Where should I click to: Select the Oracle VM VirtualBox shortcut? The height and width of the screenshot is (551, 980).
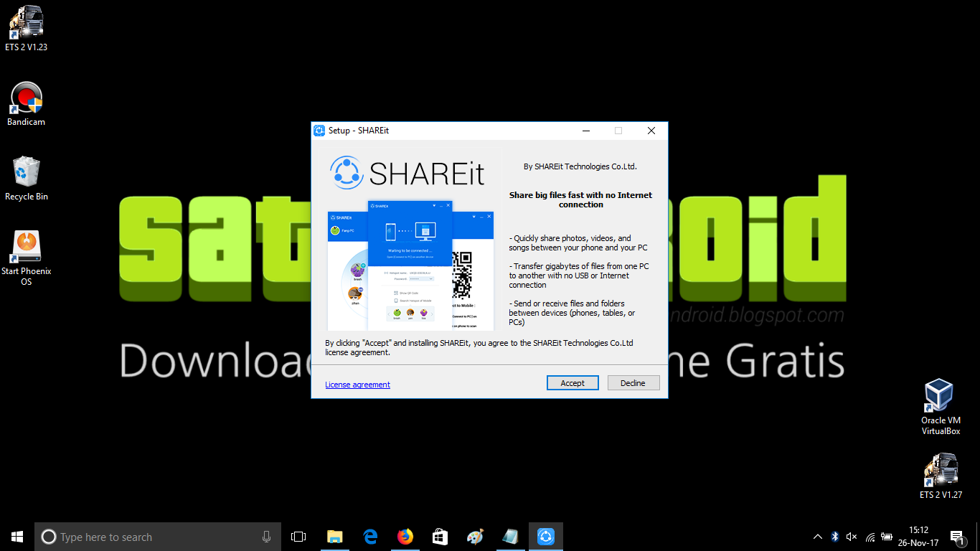point(941,407)
